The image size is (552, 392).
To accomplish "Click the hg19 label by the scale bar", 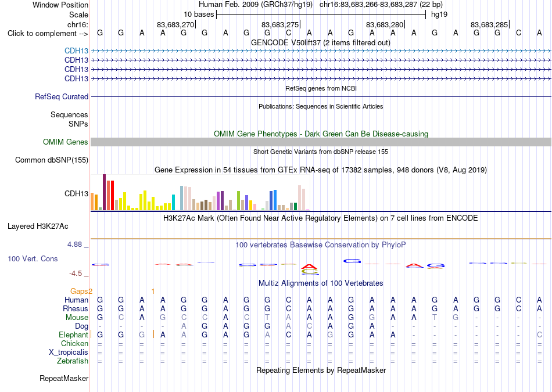I will click(439, 15).
